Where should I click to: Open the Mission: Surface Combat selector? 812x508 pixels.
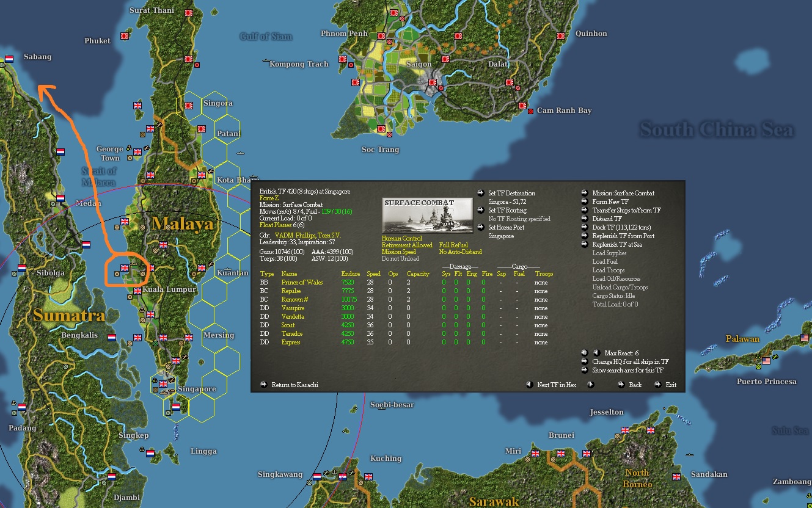(623, 193)
